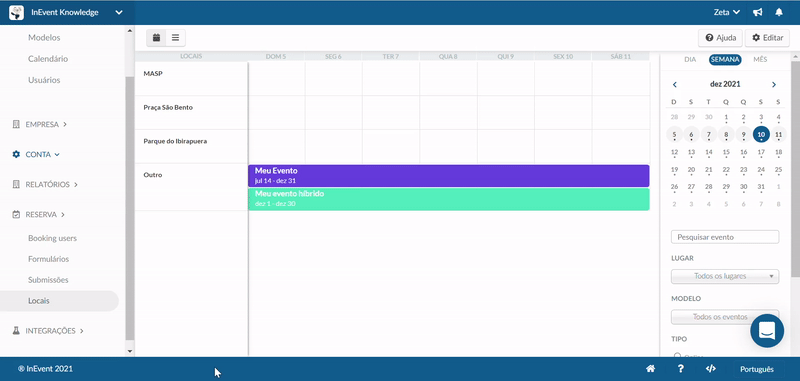Switch to calendar view icon

click(157, 38)
